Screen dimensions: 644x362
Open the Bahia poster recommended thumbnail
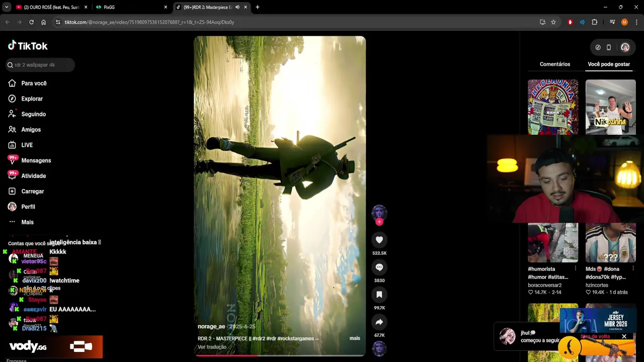[553, 107]
